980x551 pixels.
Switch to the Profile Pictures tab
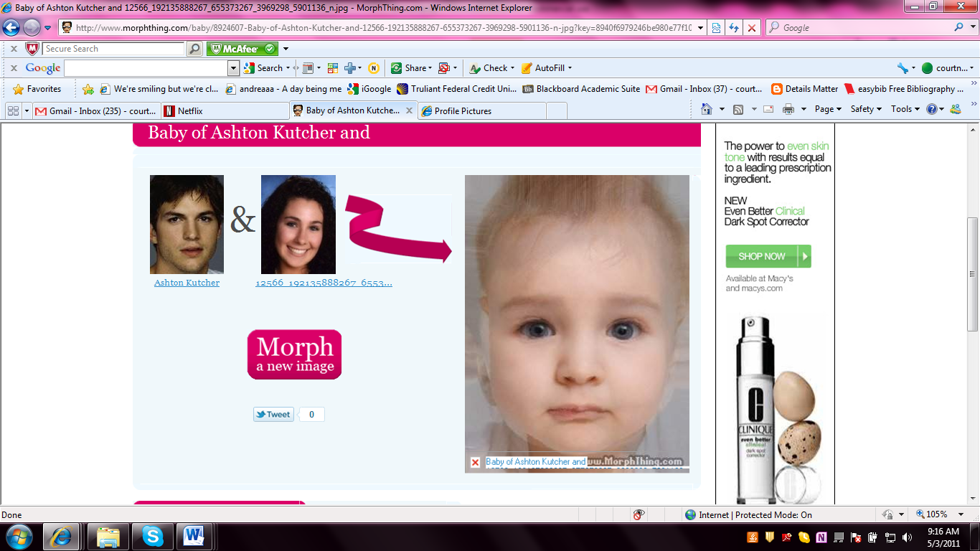pyautogui.click(x=481, y=111)
